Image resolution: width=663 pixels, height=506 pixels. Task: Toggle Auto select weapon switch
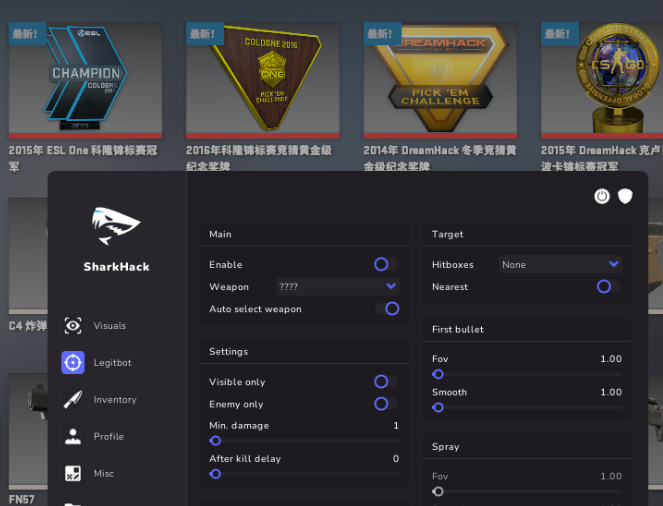pyautogui.click(x=387, y=309)
